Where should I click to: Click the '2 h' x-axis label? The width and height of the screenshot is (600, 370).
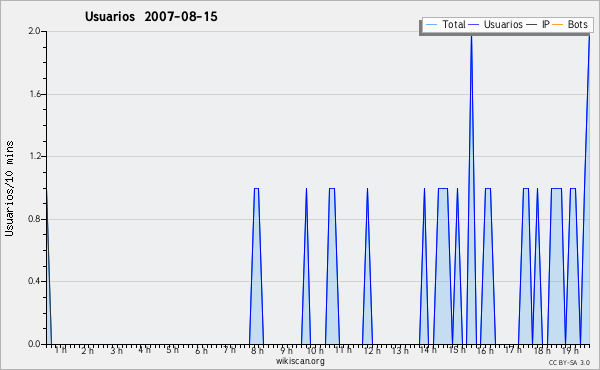(x=87, y=350)
